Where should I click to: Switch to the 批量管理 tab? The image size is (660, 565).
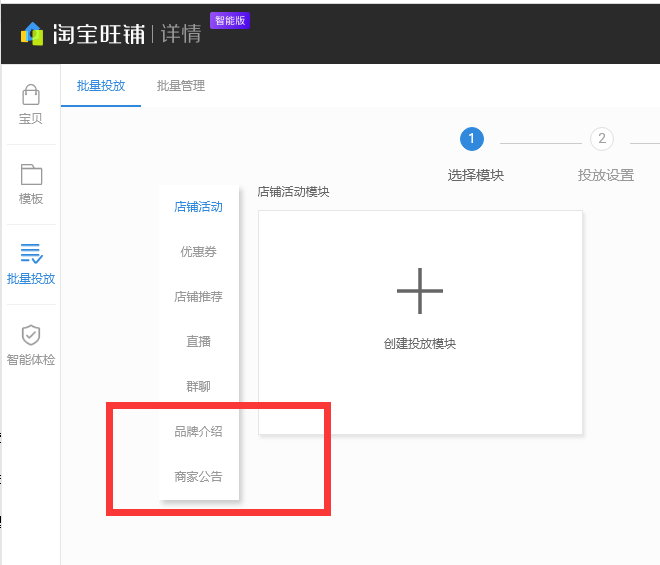pyautogui.click(x=181, y=86)
